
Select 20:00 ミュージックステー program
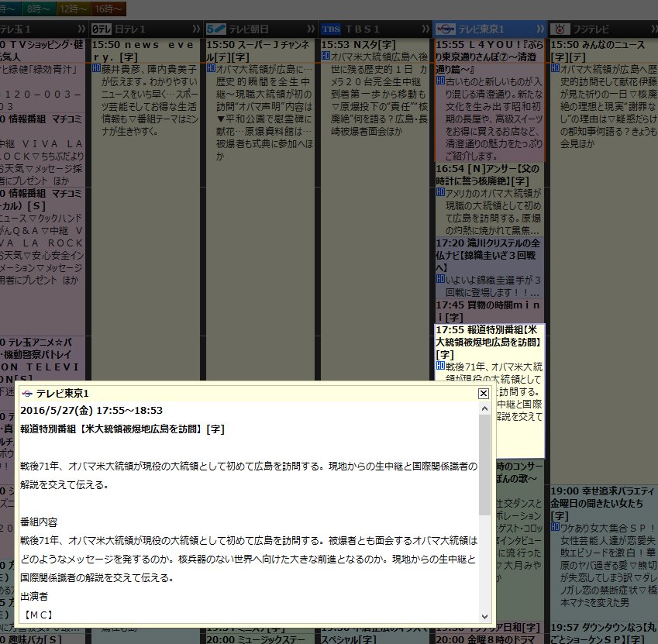tap(260, 639)
